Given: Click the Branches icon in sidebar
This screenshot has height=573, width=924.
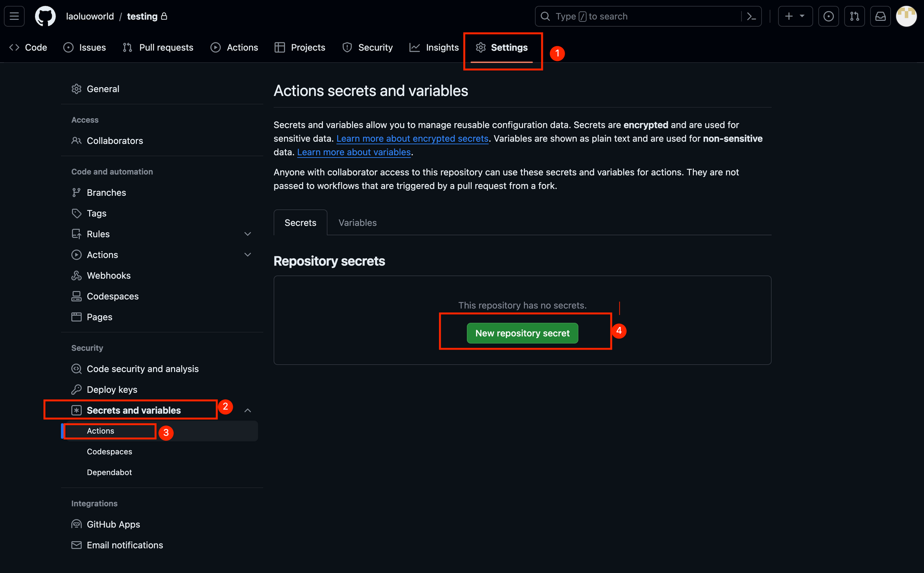Looking at the screenshot, I should coord(77,192).
